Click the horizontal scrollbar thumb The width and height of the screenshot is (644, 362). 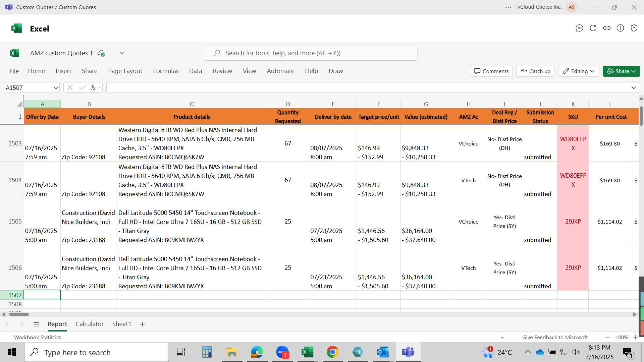(19, 314)
